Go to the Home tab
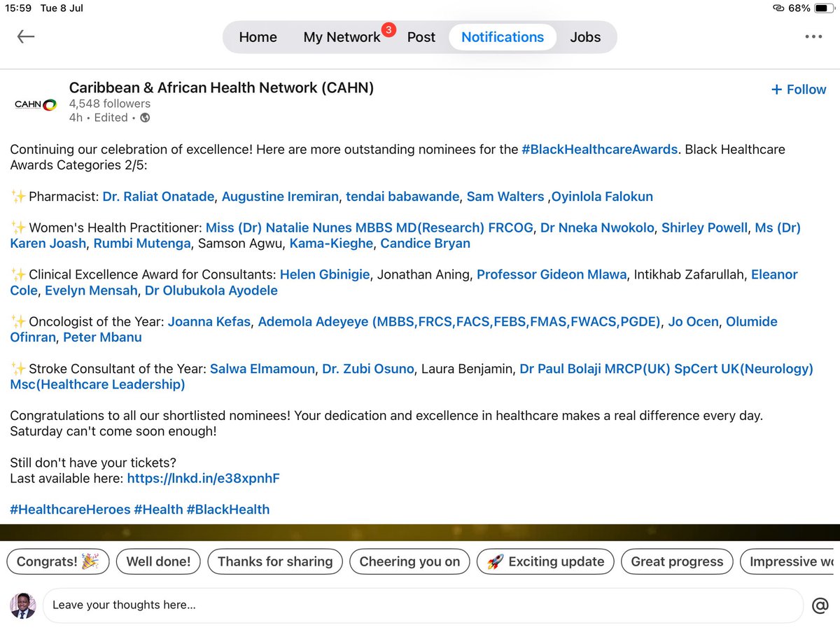 click(258, 37)
